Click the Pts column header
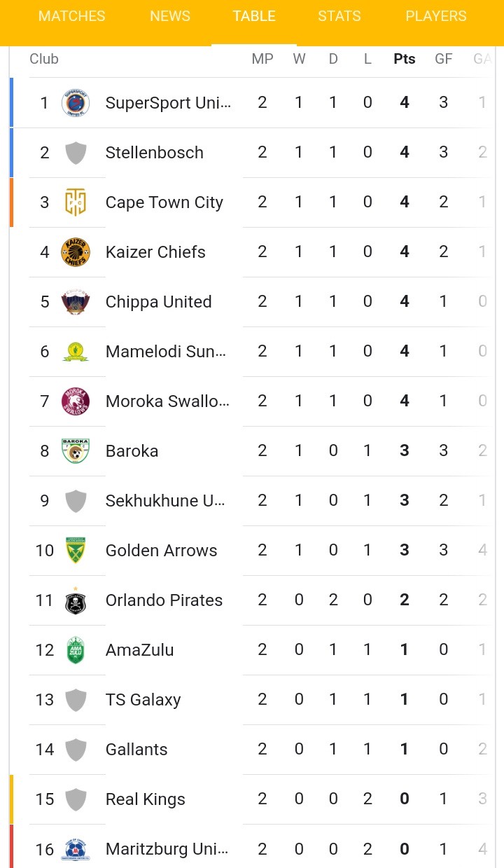 click(405, 60)
